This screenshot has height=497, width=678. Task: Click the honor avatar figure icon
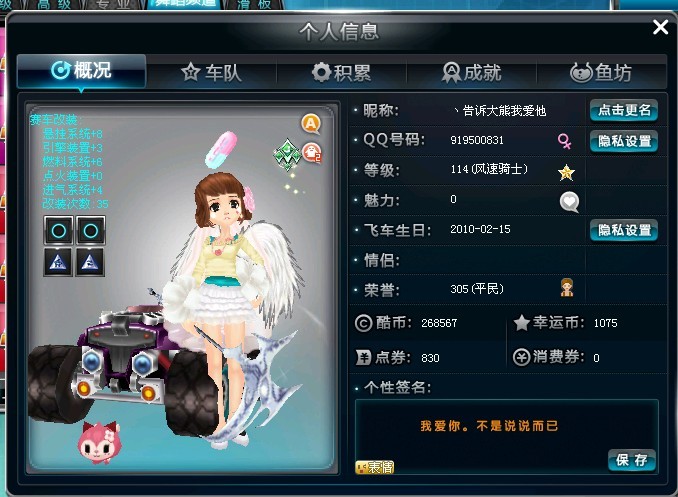coord(566,287)
